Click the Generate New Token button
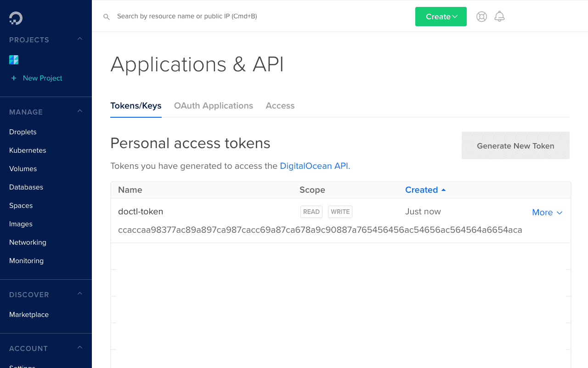 tap(515, 146)
